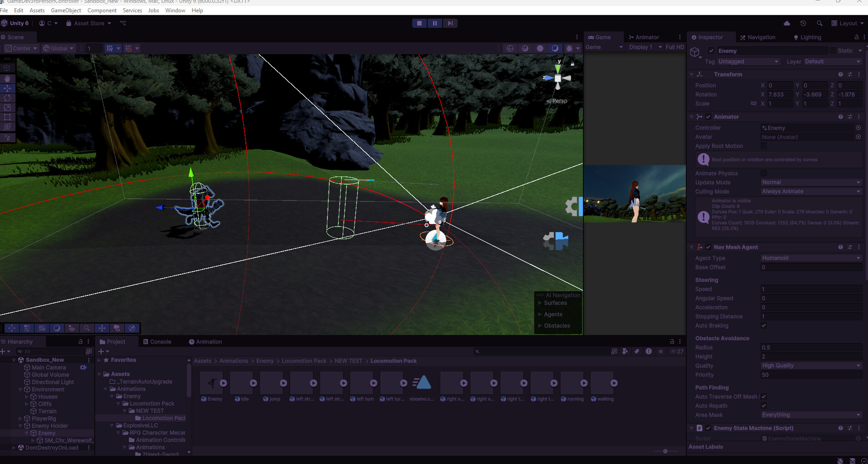The width and height of the screenshot is (868, 464).
Task: Expand the Enemy Holder hierarchy item
Action: pos(20,426)
